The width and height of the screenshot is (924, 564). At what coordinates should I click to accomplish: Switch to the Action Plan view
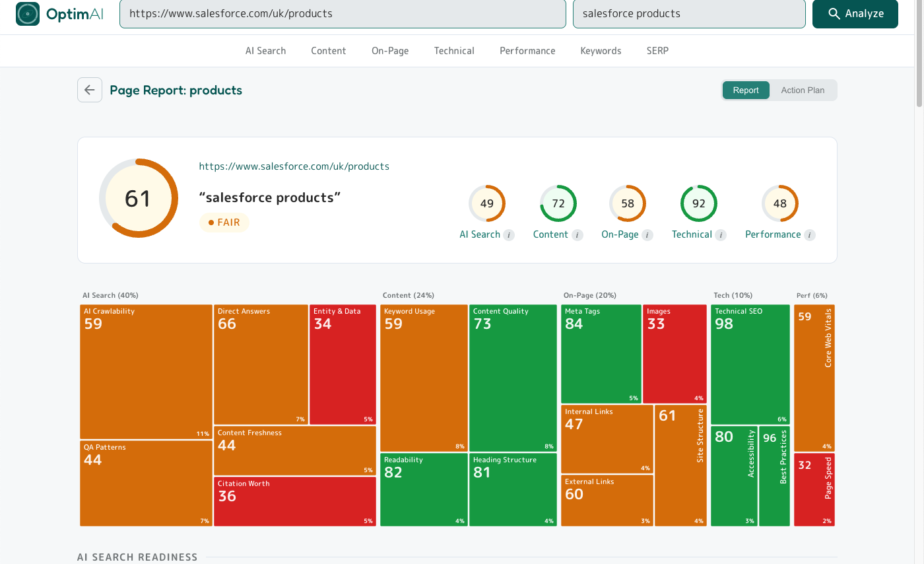(803, 90)
